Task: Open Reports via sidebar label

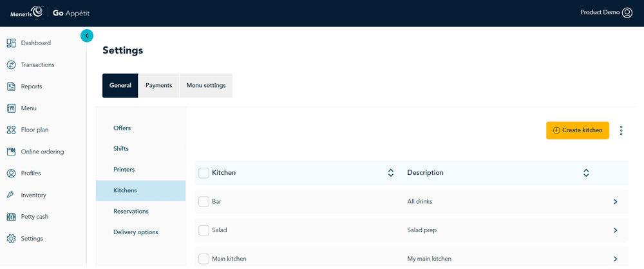Action: click(x=32, y=86)
